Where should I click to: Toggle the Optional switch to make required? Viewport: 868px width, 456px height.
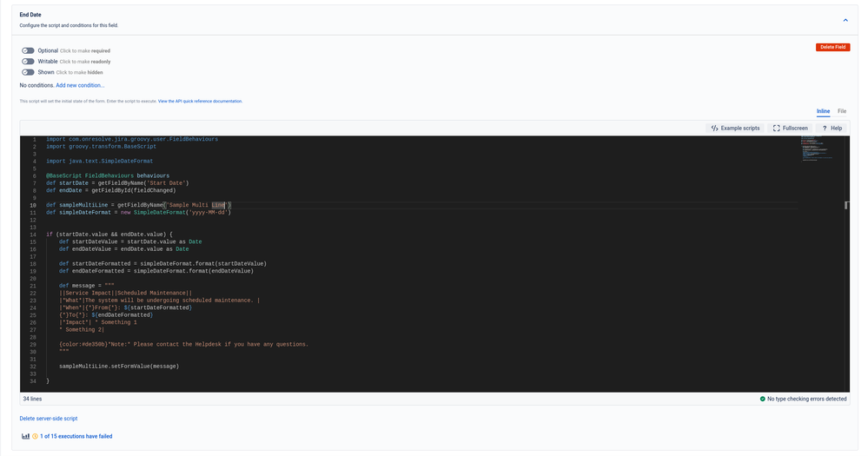coord(28,50)
